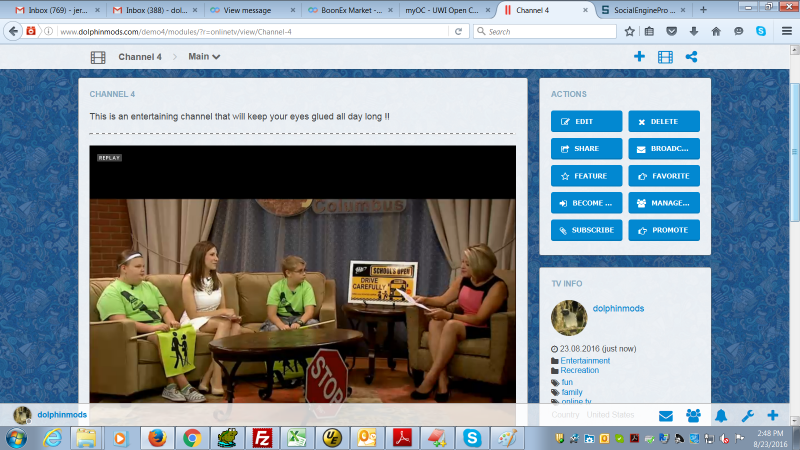Open Firefox from the taskbar
Viewport: 800px width, 450px height.
pyautogui.click(x=157, y=438)
